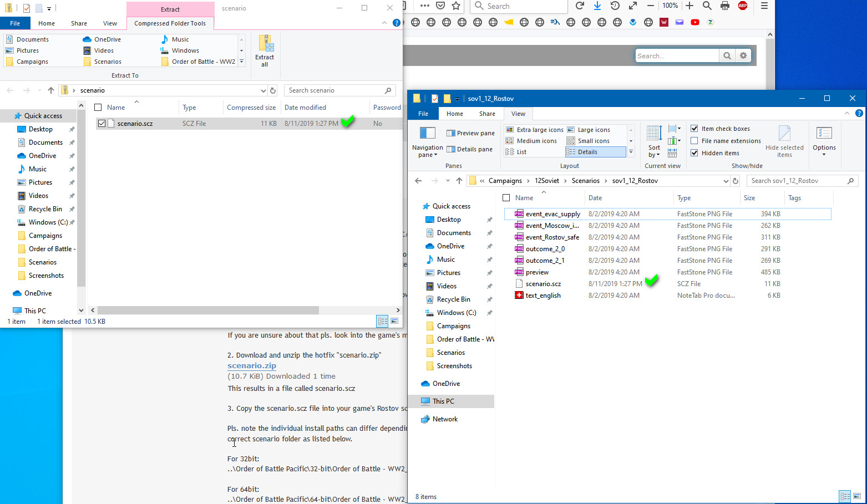Switch to Share tab in Rostov window
Image resolution: width=867 pixels, height=504 pixels.
[x=487, y=114]
